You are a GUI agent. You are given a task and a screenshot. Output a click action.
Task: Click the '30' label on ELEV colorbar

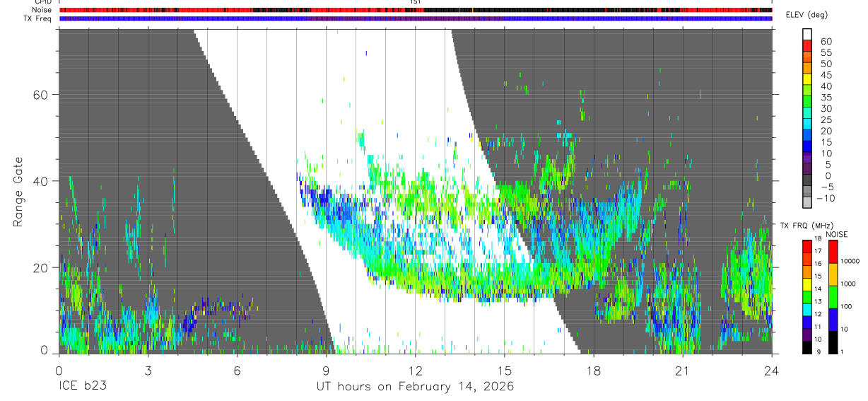click(x=826, y=109)
